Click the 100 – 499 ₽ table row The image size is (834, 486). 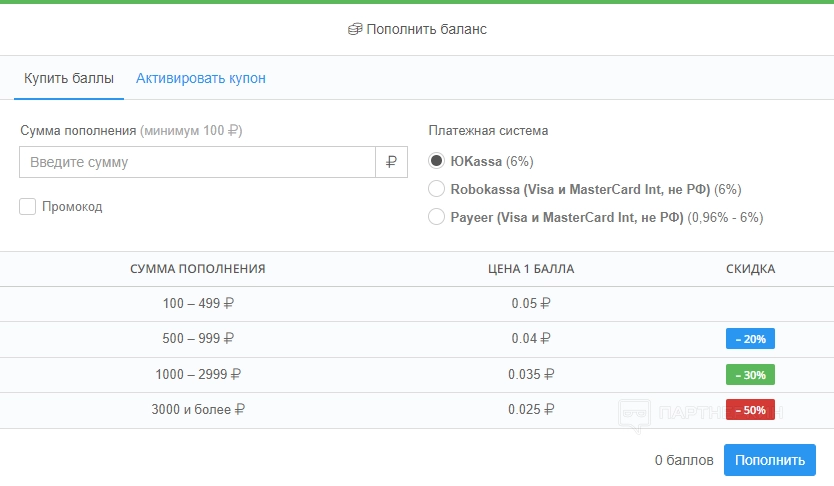tap(198, 304)
